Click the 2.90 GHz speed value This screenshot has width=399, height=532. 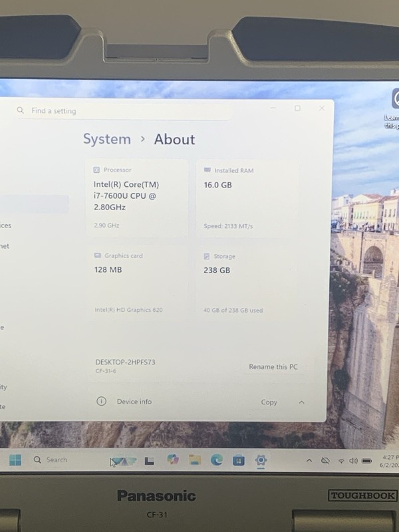pos(106,225)
